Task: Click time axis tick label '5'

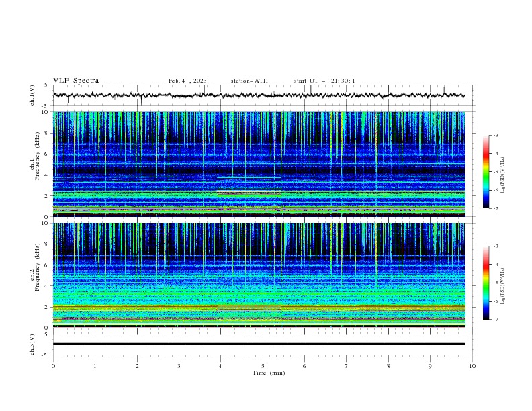Action: (x=263, y=366)
